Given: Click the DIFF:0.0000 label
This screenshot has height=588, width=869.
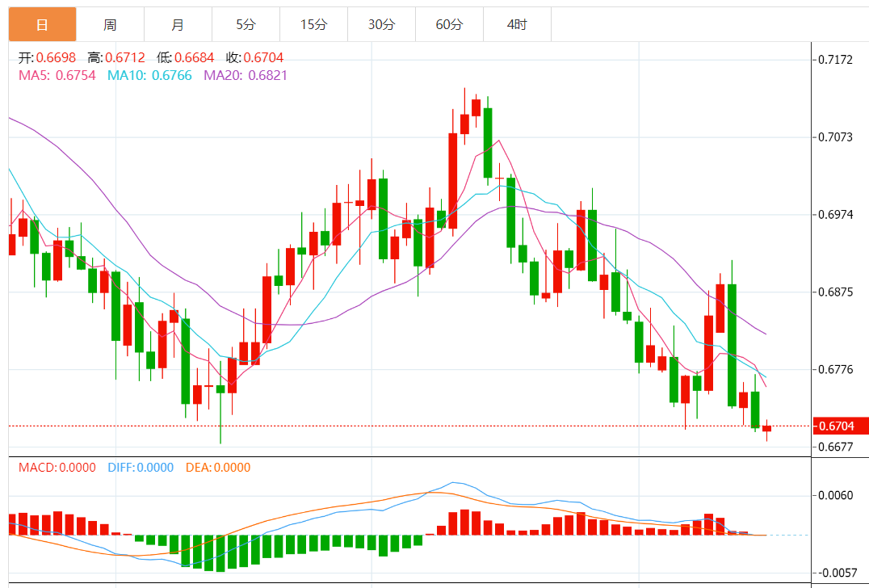Looking at the screenshot, I should click(x=141, y=468).
